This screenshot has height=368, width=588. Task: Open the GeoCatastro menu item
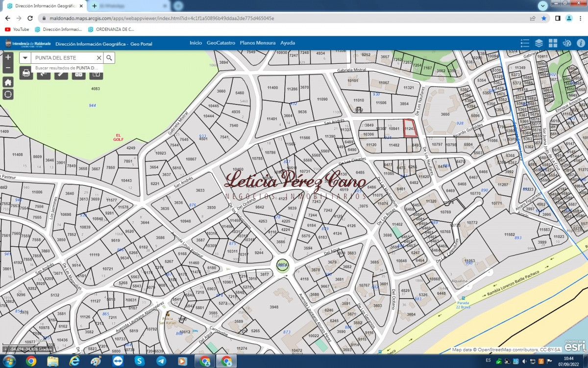coord(221,43)
